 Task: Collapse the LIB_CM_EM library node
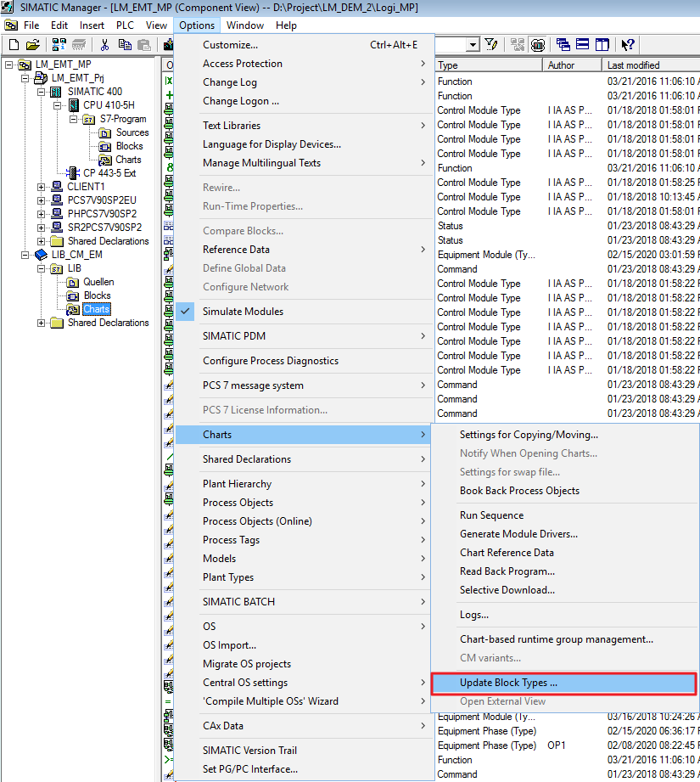click(x=25, y=255)
